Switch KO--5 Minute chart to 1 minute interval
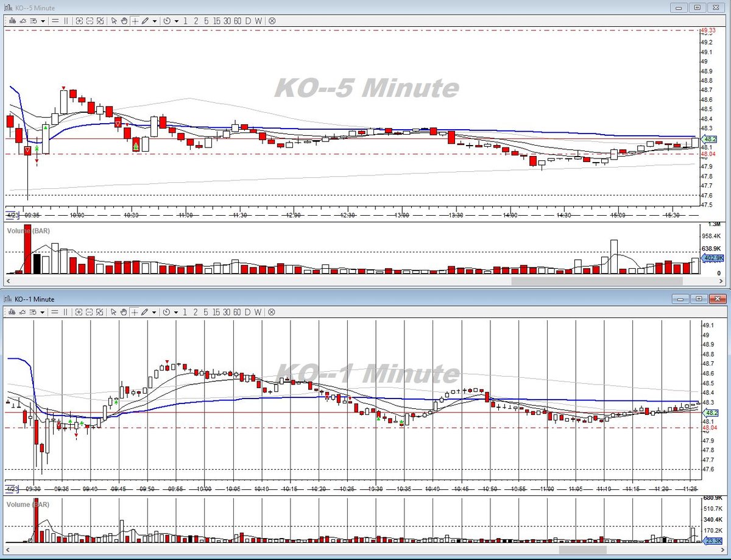Image resolution: width=731 pixels, height=560 pixels. (x=185, y=21)
